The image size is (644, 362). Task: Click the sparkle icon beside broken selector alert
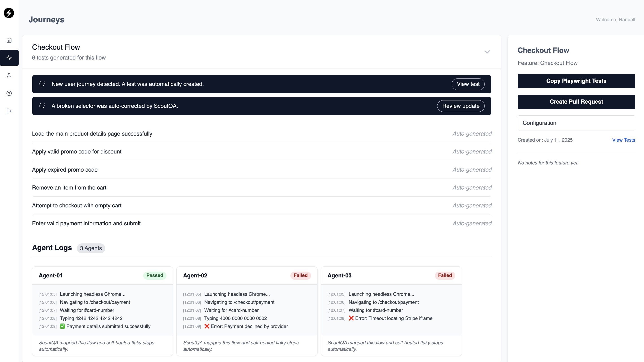point(42,106)
